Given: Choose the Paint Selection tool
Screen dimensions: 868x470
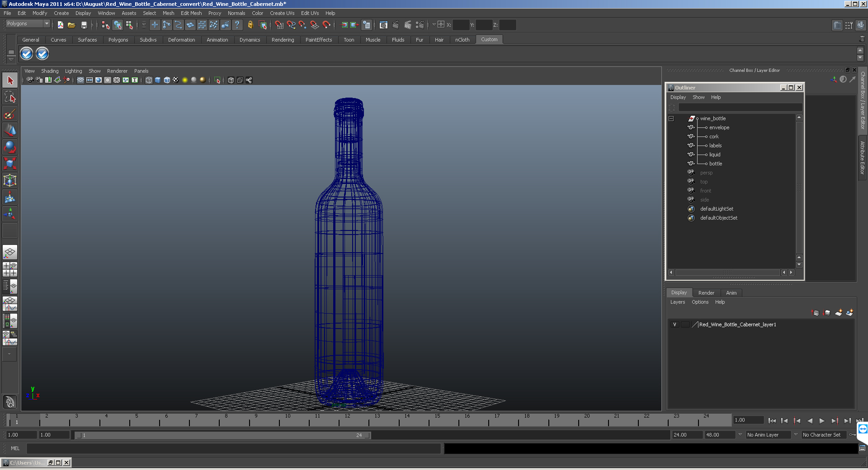Looking at the screenshot, I should 10,113.
